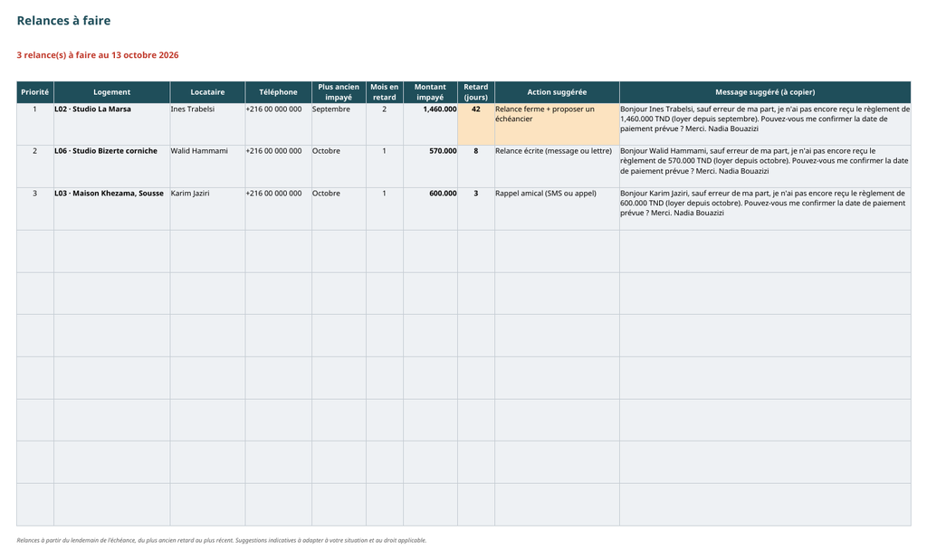927x560 pixels.
Task: Click the 'Retard (jours)' column header
Action: (x=476, y=92)
